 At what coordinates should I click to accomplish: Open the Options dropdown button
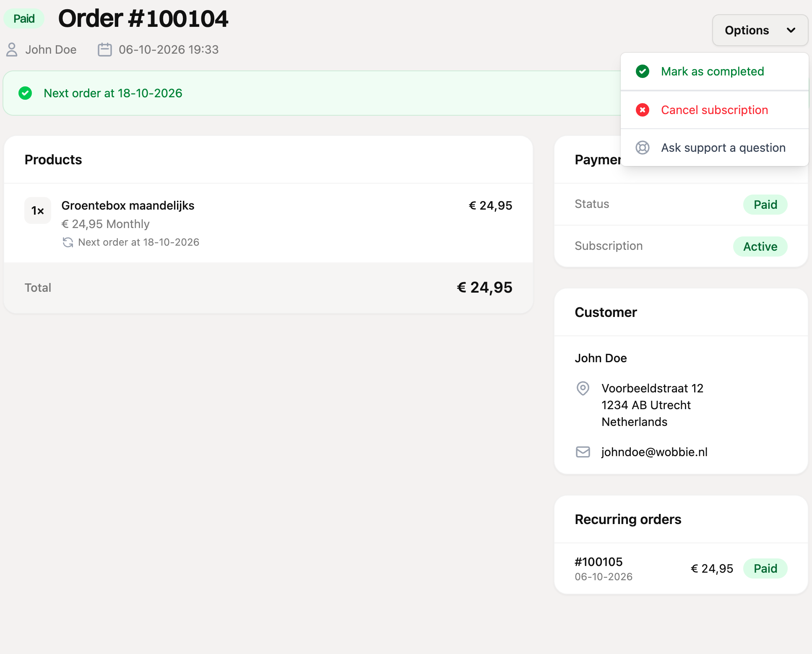760,30
